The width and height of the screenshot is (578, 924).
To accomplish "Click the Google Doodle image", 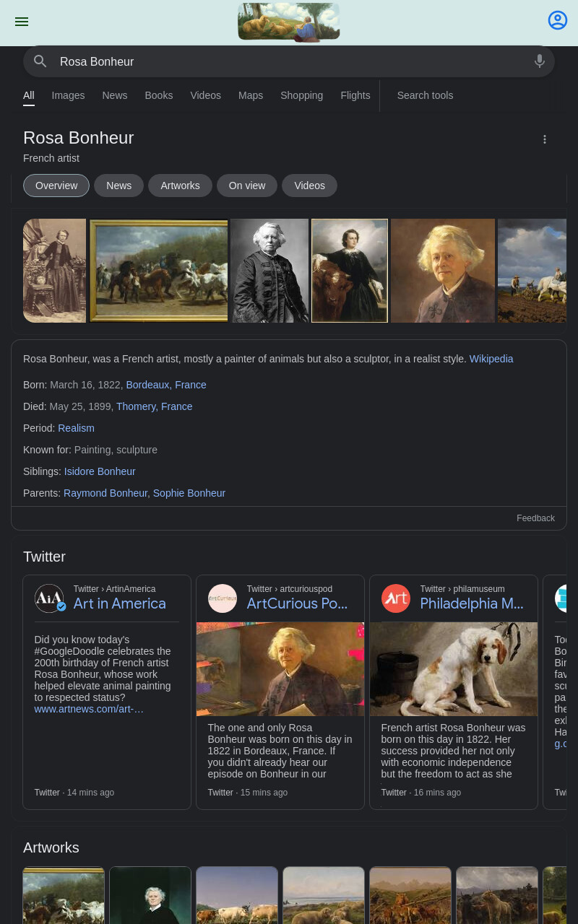I will pos(289,22).
